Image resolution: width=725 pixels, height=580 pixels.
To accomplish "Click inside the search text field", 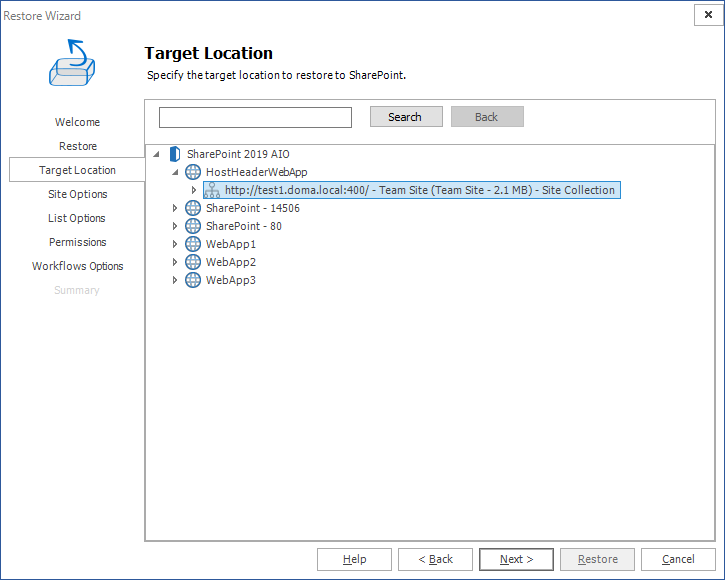I will 255,118.
